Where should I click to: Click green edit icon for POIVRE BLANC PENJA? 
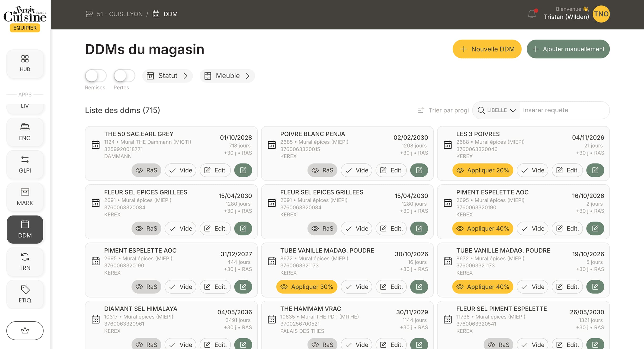(419, 170)
